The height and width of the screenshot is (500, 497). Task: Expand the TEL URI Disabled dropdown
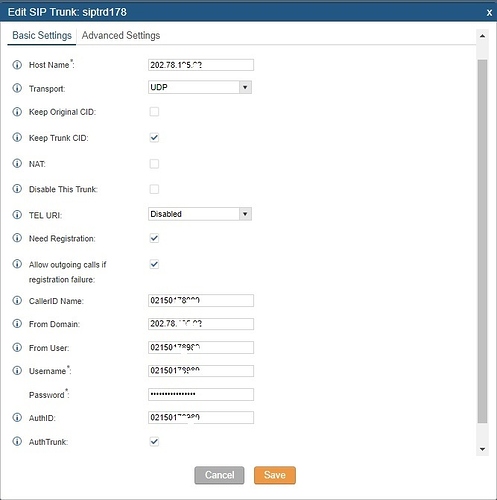tap(200, 214)
